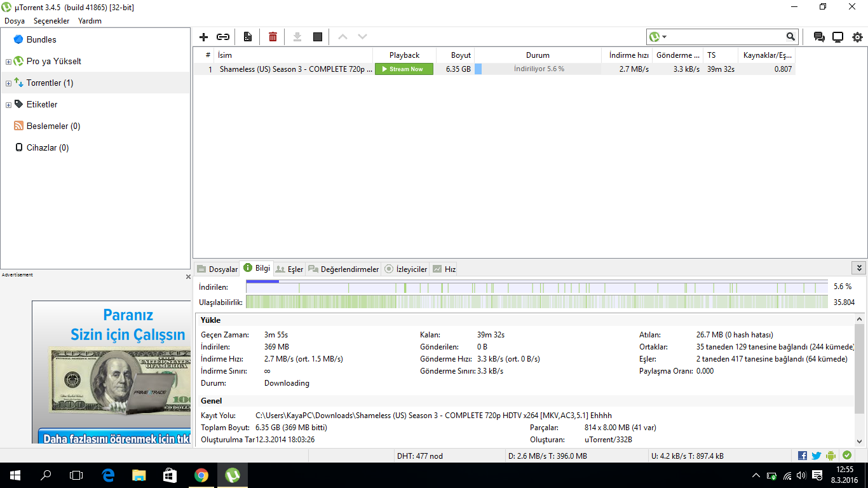This screenshot has height=488, width=868.
Task: Select the Shameless (US) Season 3 torrent row
Action: click(494, 69)
